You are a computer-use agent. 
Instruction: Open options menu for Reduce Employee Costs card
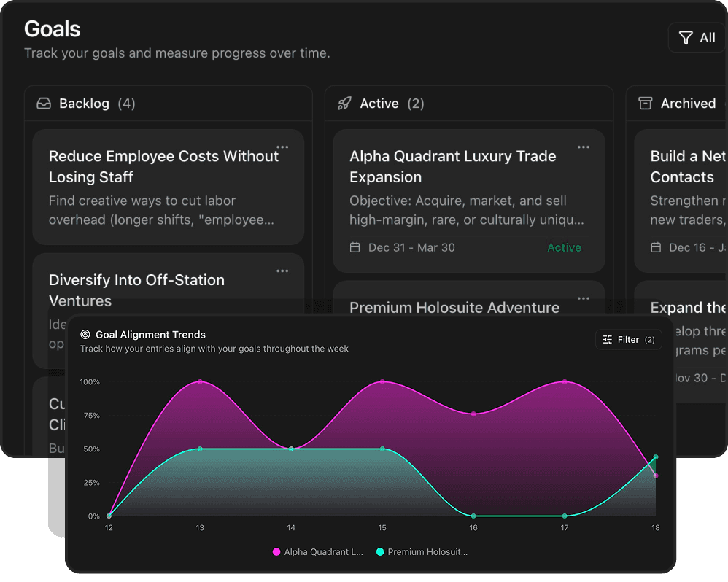click(x=282, y=147)
